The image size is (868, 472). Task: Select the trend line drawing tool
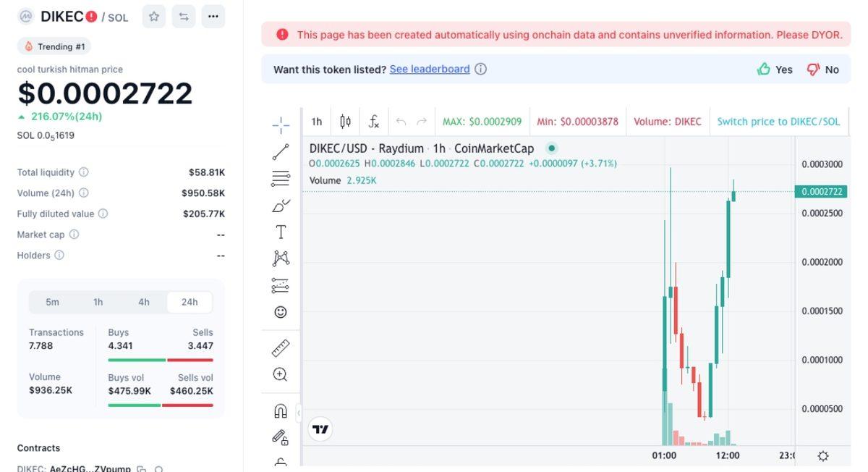click(280, 151)
